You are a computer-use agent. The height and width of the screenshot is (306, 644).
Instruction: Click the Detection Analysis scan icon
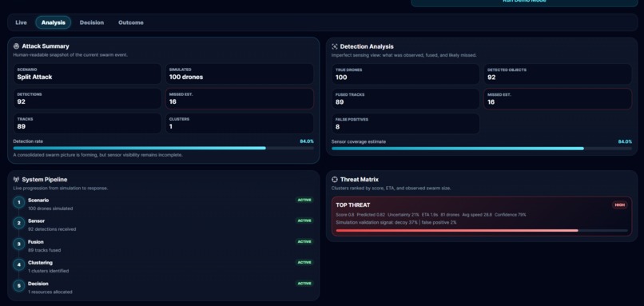pyautogui.click(x=334, y=47)
